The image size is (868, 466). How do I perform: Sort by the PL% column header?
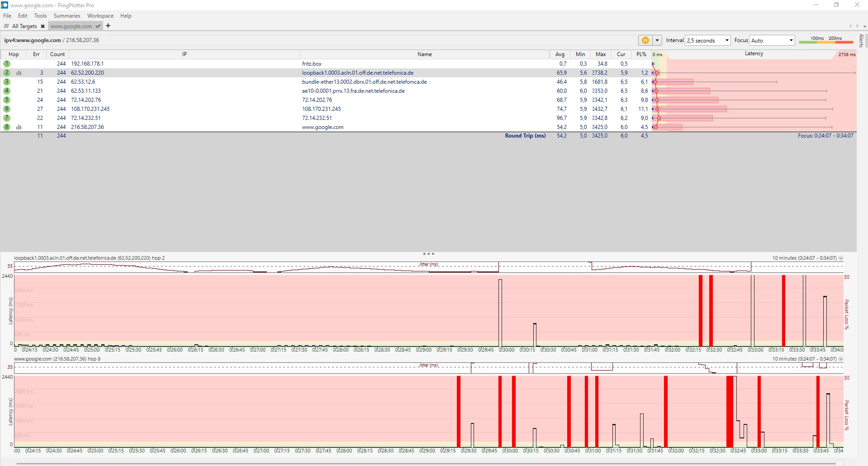tap(641, 54)
